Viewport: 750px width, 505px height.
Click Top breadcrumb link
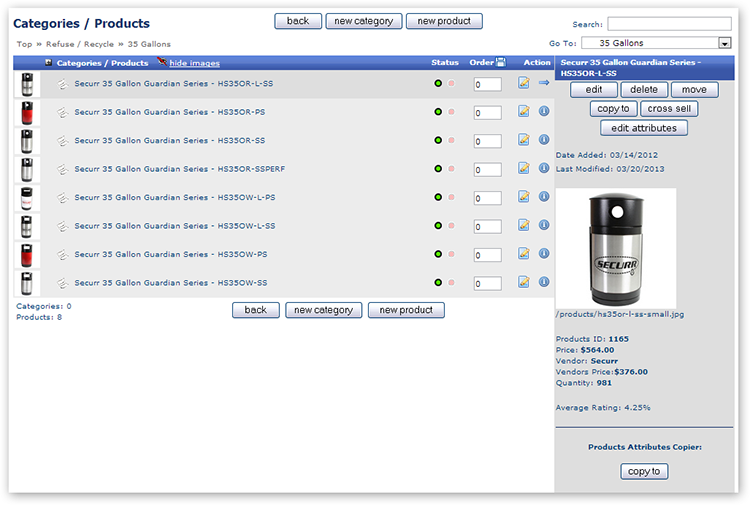[24, 44]
